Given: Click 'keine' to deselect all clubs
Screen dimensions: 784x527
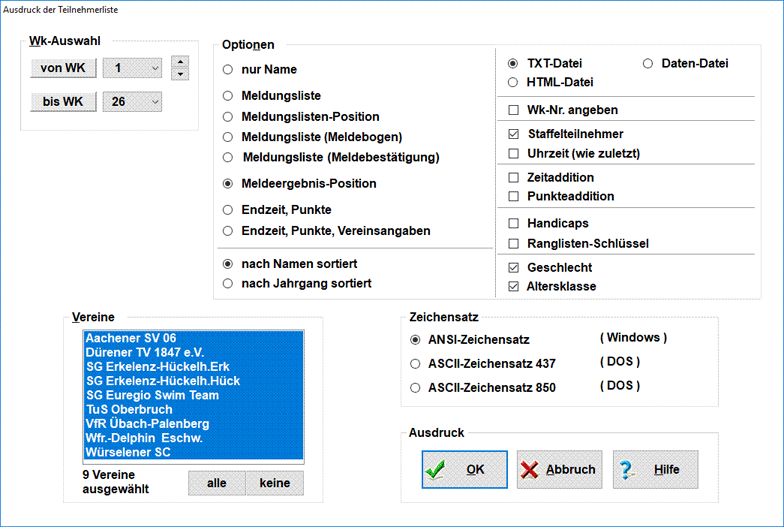Looking at the screenshot, I should pyautogui.click(x=274, y=483).
